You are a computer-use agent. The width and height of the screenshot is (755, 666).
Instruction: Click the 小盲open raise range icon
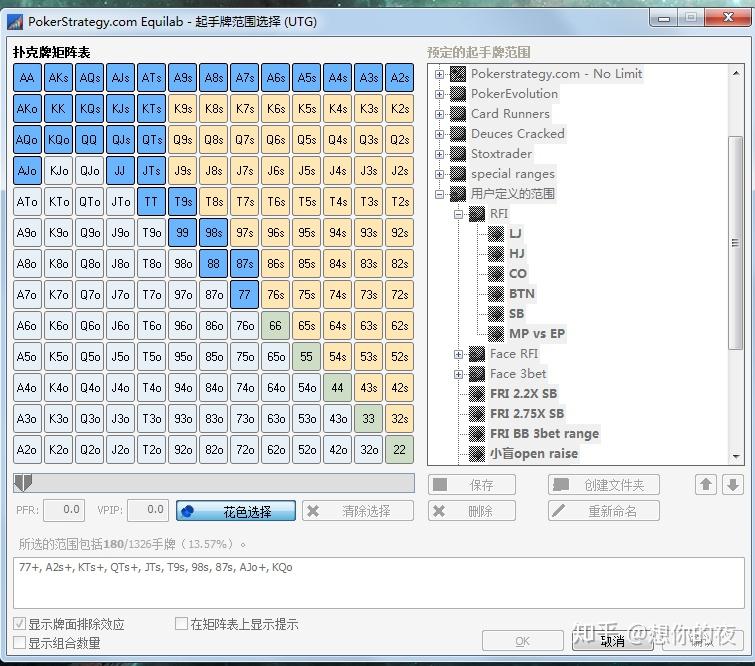[477, 454]
